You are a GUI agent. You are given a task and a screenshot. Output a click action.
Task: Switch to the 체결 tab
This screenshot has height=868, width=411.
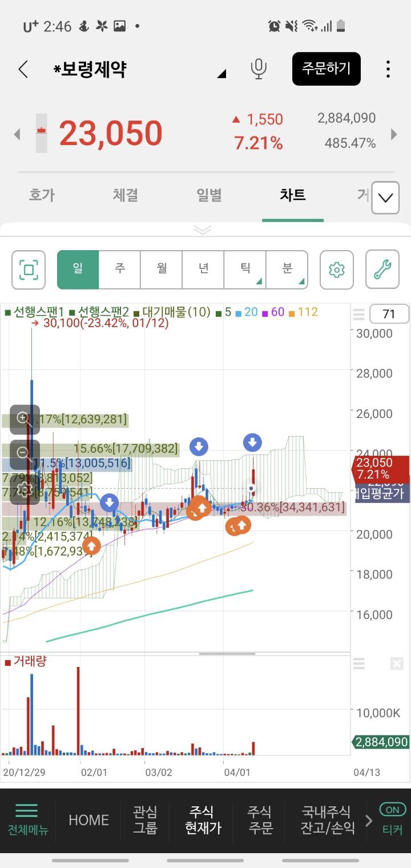(126, 195)
